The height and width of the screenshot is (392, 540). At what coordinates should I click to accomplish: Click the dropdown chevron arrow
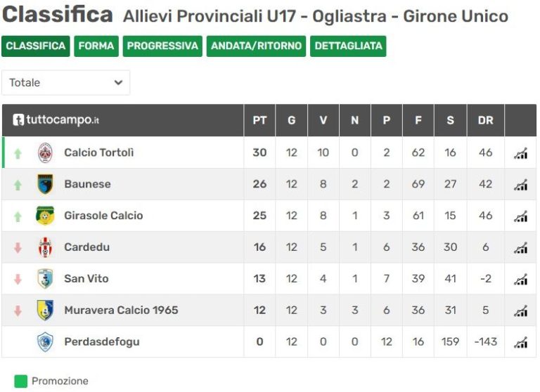pos(118,83)
